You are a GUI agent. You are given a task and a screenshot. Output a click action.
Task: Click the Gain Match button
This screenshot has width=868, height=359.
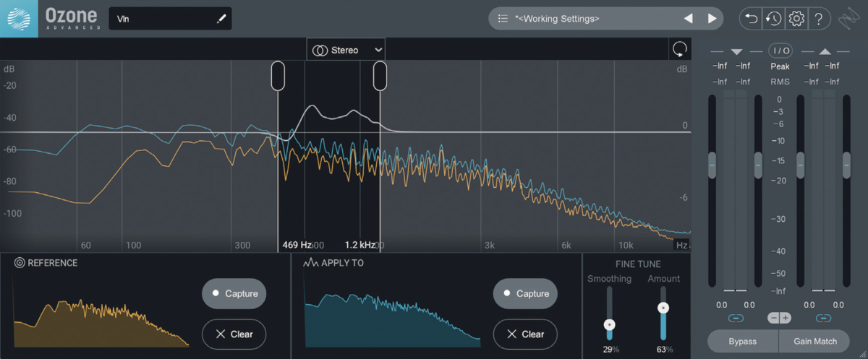[x=815, y=341]
